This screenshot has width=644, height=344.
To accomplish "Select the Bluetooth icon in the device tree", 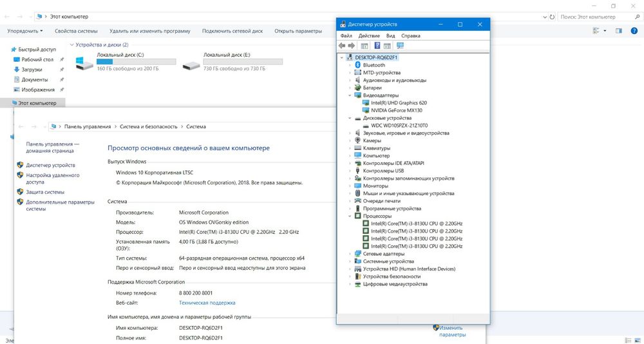I will point(357,65).
